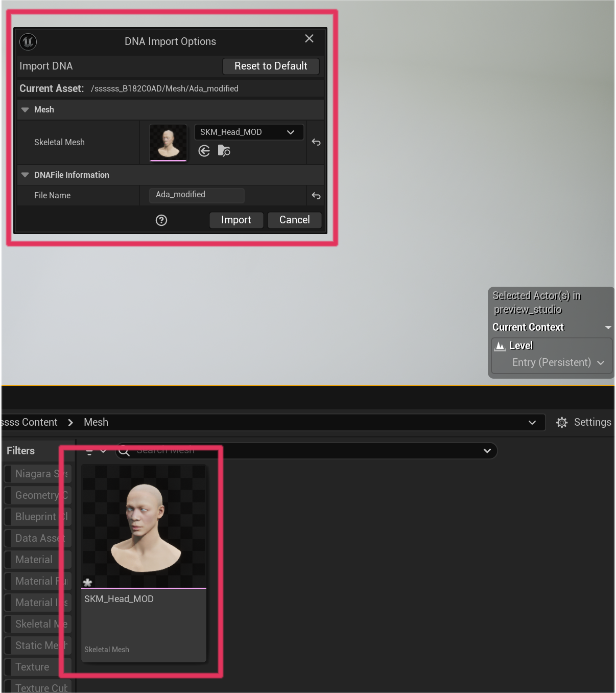
Task: Select SKM_Head_MOD asset thumbnail in Content Browser
Action: pyautogui.click(x=144, y=527)
